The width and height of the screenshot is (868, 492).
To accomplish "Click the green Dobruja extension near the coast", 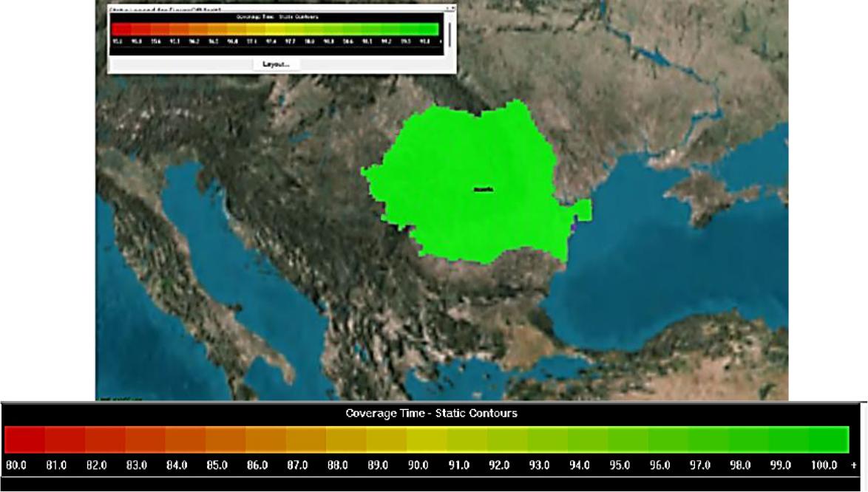I will (579, 211).
